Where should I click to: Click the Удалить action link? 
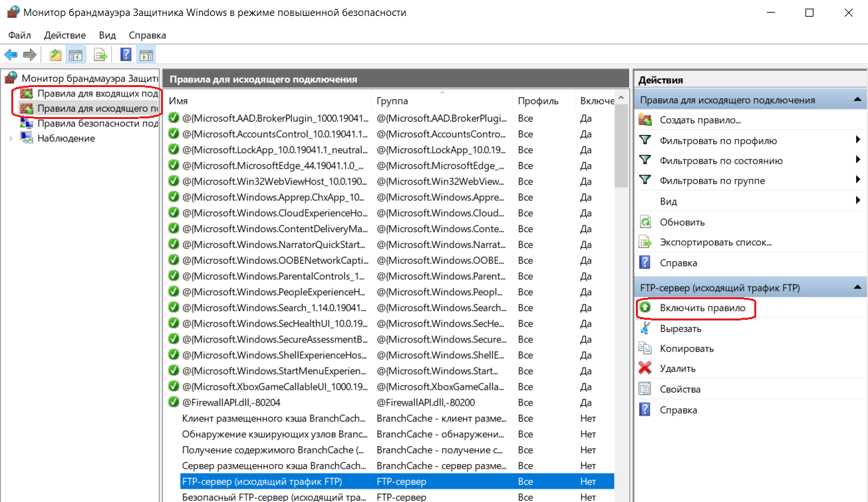coord(678,368)
